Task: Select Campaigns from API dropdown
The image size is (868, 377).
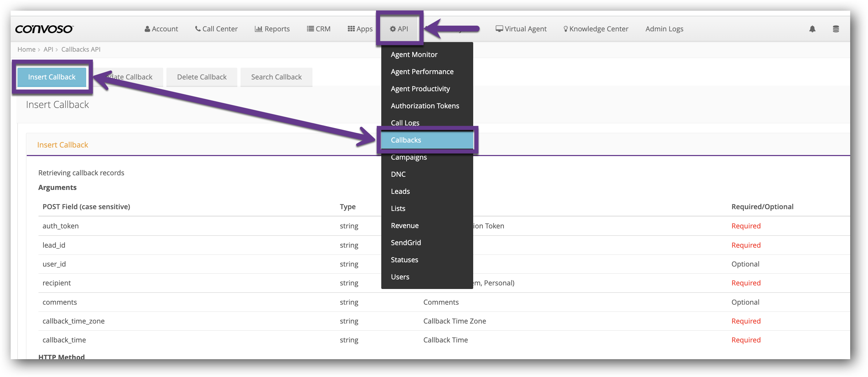Action: click(x=427, y=157)
